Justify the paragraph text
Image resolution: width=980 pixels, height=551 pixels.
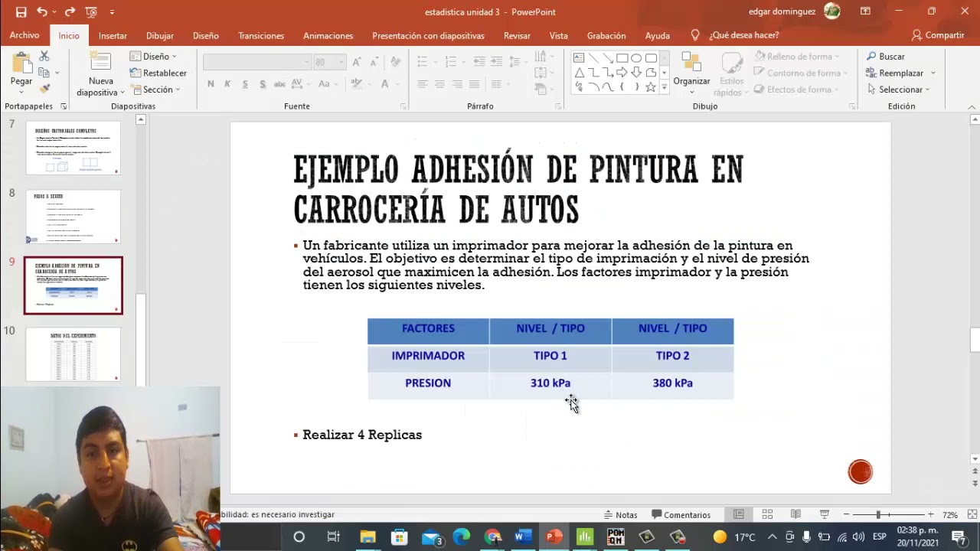(x=475, y=84)
